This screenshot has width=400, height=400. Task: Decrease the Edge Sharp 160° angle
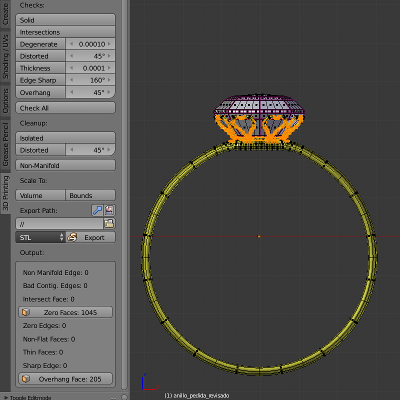(x=71, y=80)
